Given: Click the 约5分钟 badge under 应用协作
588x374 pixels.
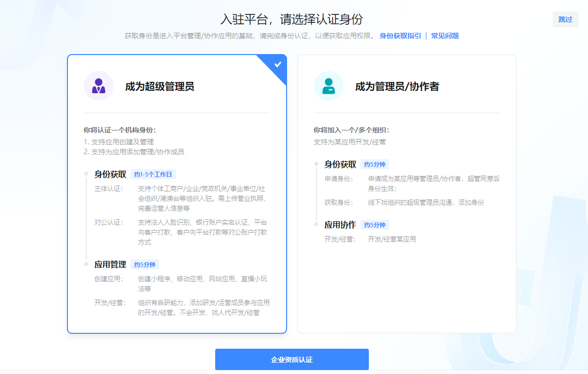Looking at the screenshot, I should pyautogui.click(x=375, y=225).
